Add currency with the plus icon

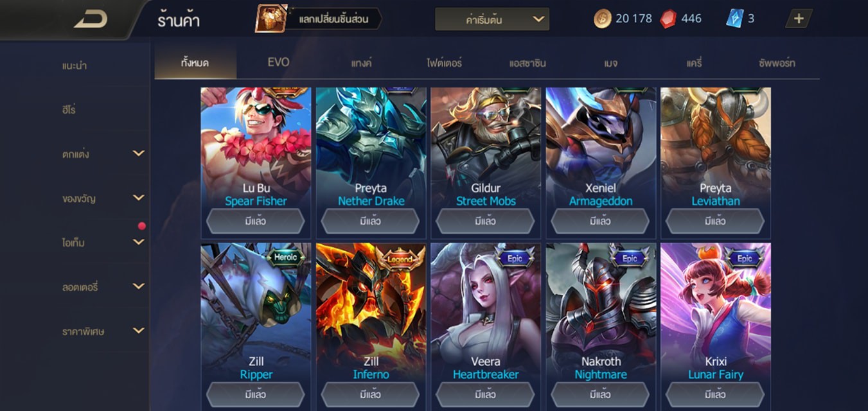(x=799, y=19)
